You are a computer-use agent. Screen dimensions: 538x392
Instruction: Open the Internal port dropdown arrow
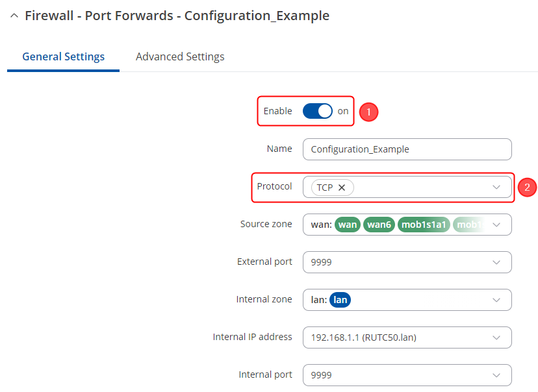[x=497, y=375]
